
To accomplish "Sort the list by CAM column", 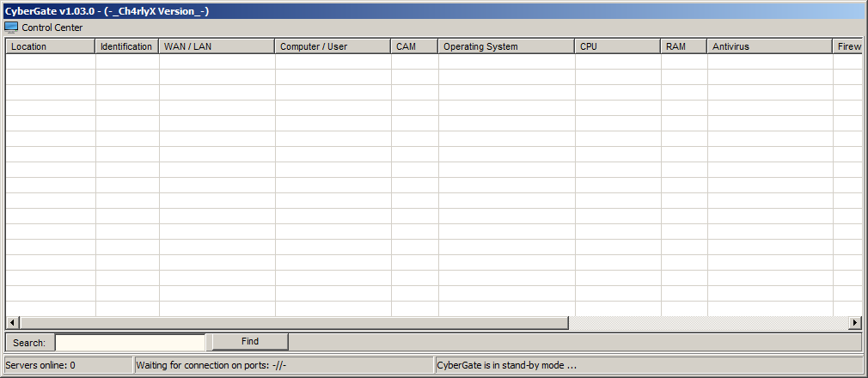I will click(x=414, y=46).
